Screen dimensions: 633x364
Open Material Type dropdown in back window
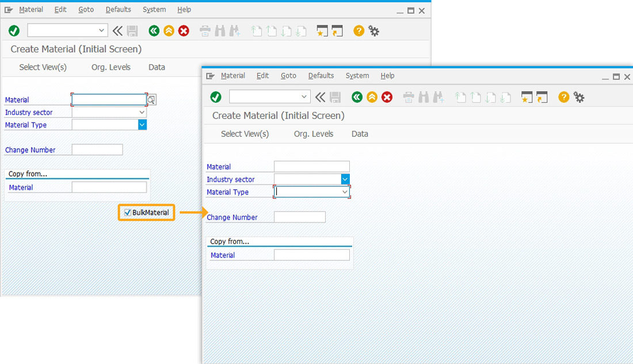pyautogui.click(x=142, y=125)
